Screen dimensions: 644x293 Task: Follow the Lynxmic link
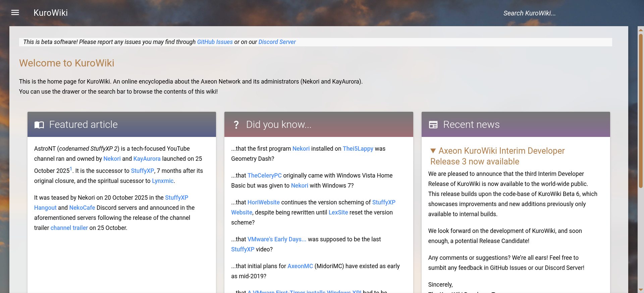click(x=163, y=181)
